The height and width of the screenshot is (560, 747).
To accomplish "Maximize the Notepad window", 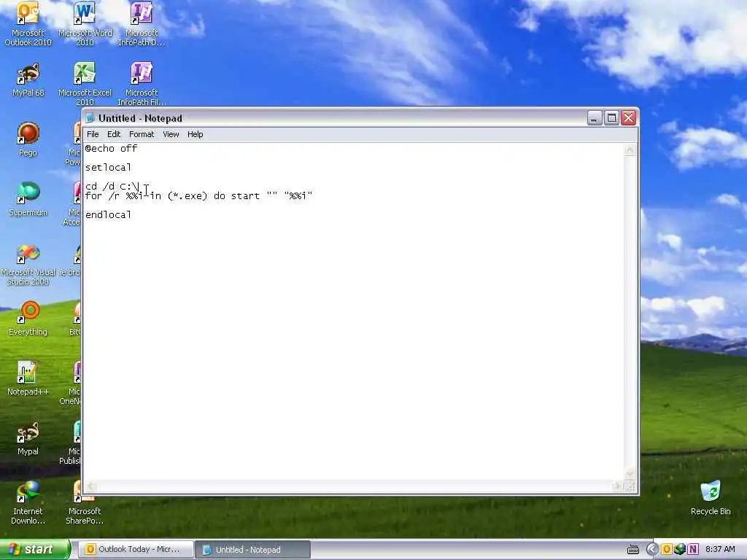I will pos(612,117).
